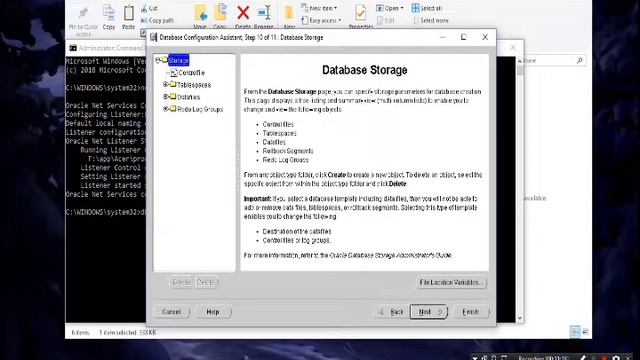Cancel the Database Configuration Assistant
Viewport: 640px width, 360px height.
pyautogui.click(x=171, y=312)
